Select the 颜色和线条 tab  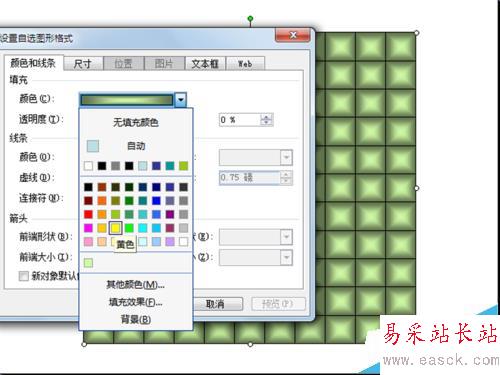[33, 62]
